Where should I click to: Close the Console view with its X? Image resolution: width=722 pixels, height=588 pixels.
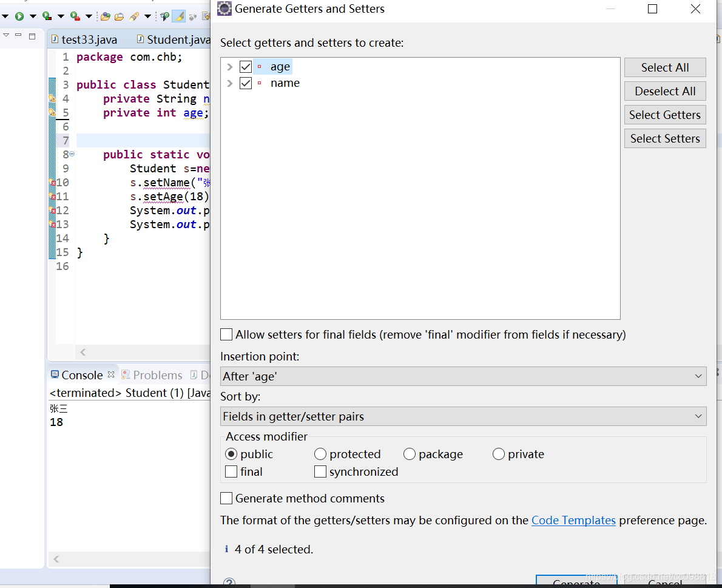[111, 374]
